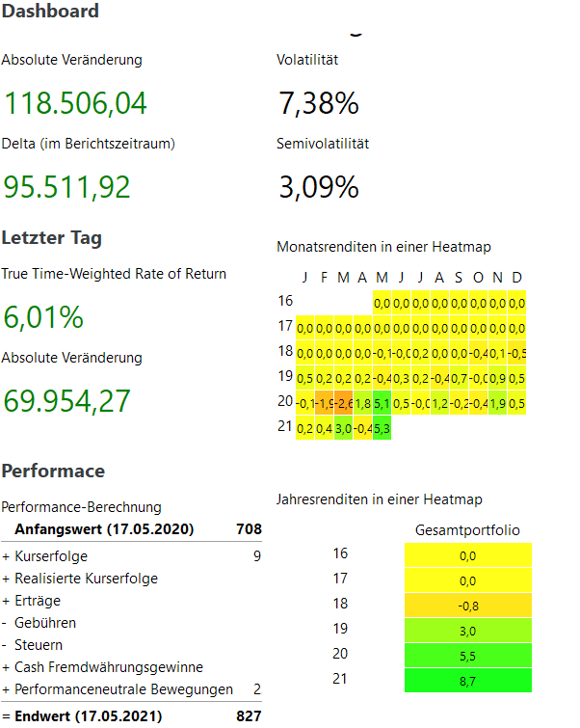
Task: Click the Gesamtportfolio column header
Action: [x=467, y=530]
